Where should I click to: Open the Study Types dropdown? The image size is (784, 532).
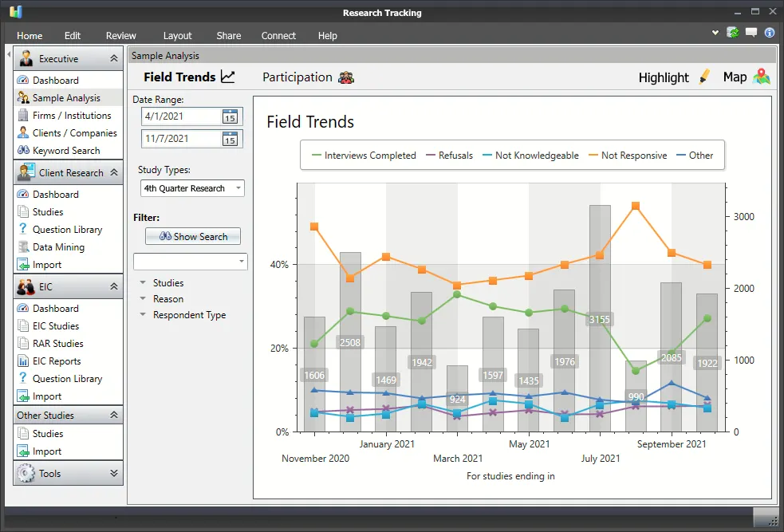point(192,188)
